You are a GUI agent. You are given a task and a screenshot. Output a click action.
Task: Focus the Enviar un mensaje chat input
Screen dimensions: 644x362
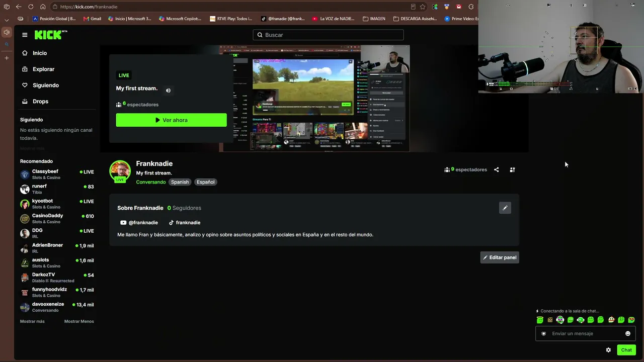point(586,333)
